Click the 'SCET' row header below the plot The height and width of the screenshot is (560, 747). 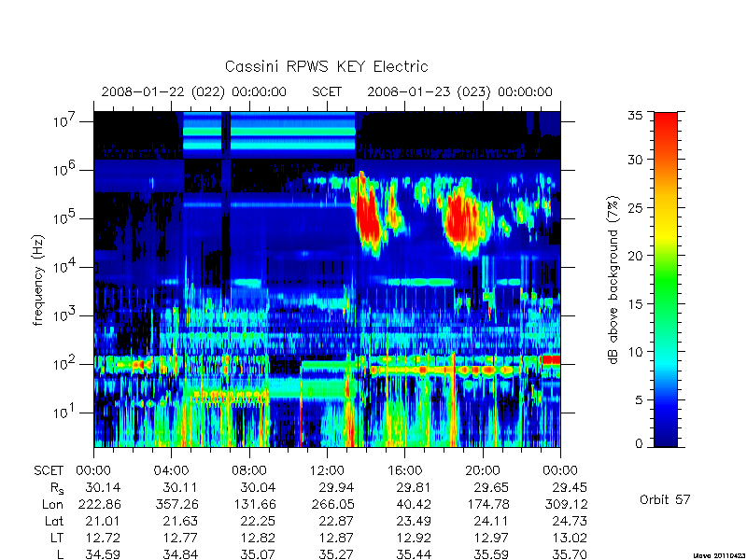pyautogui.click(x=49, y=471)
